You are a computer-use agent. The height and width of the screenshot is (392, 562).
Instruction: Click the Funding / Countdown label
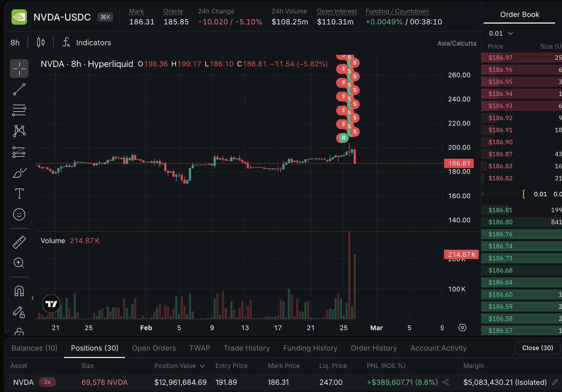[x=397, y=11]
